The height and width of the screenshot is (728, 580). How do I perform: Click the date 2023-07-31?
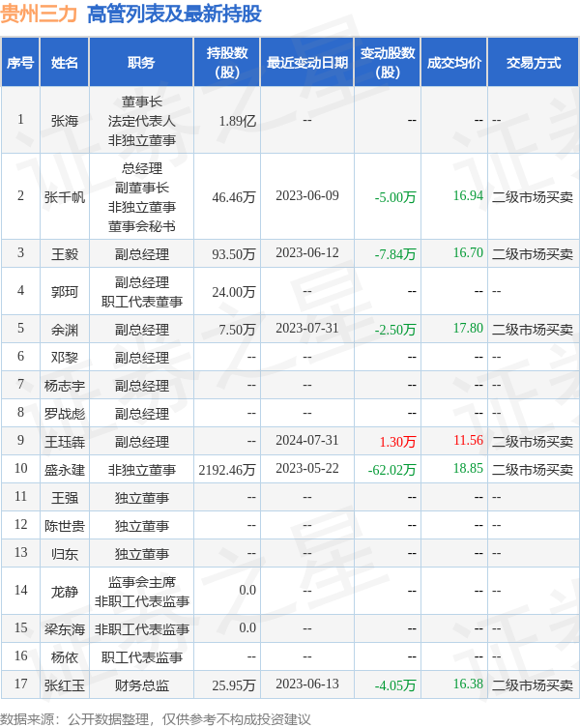pyautogui.click(x=307, y=328)
